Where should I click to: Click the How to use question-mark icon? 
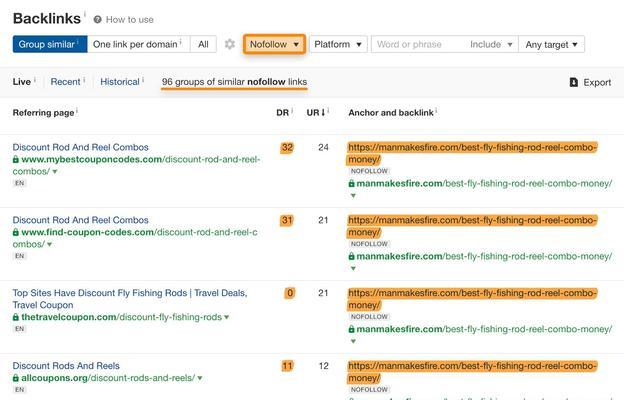[x=98, y=20]
